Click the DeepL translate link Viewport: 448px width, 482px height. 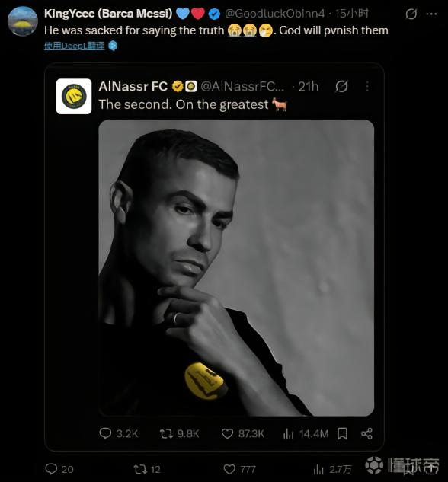point(75,46)
